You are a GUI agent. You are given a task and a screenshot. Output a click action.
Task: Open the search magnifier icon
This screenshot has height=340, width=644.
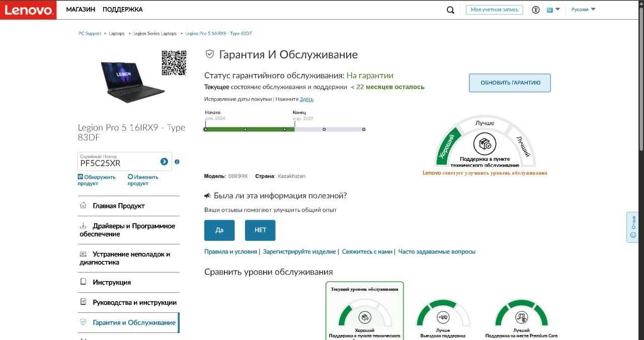point(450,10)
